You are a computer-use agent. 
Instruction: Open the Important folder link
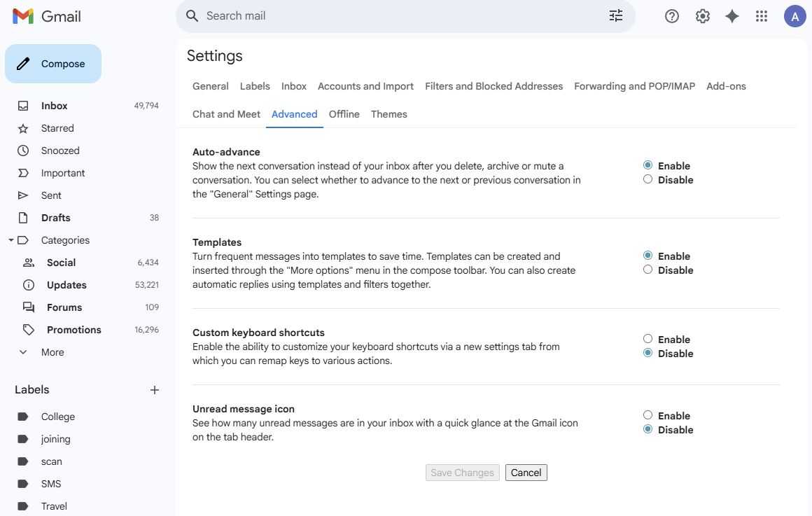(x=63, y=173)
